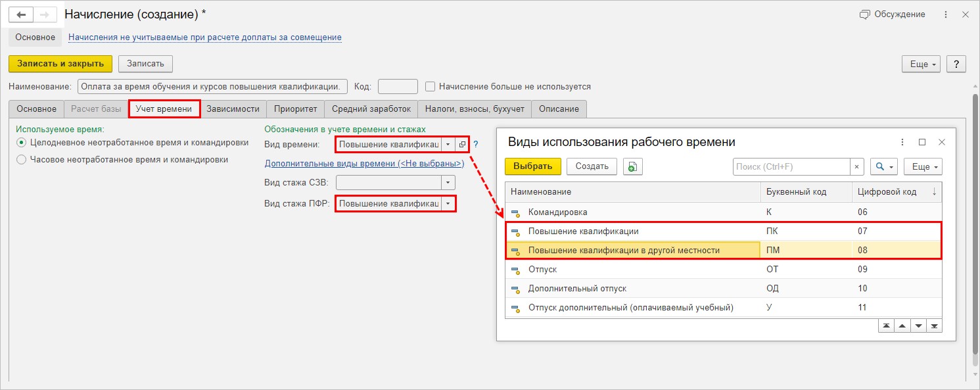Click the row icon for Дополнительный отпуск
Image resolution: width=980 pixels, height=390 pixels.
tap(515, 289)
